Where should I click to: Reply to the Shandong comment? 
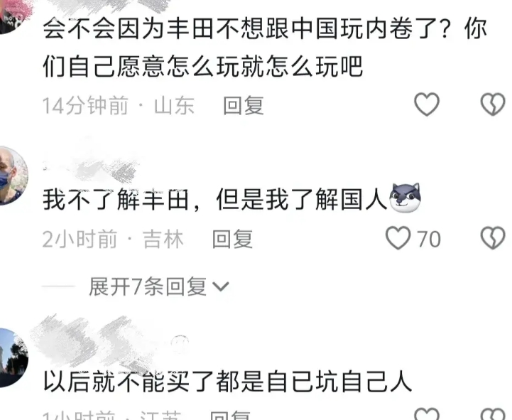244,106
